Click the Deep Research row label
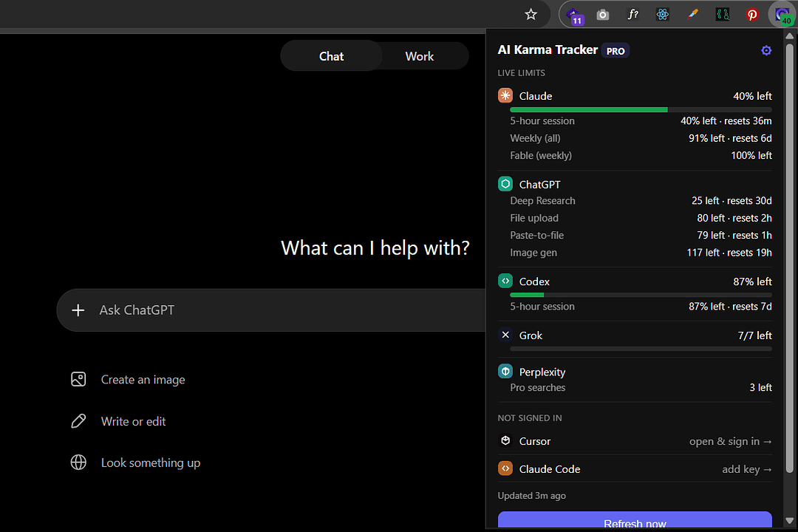Viewport: 798px width, 532px height. (542, 201)
